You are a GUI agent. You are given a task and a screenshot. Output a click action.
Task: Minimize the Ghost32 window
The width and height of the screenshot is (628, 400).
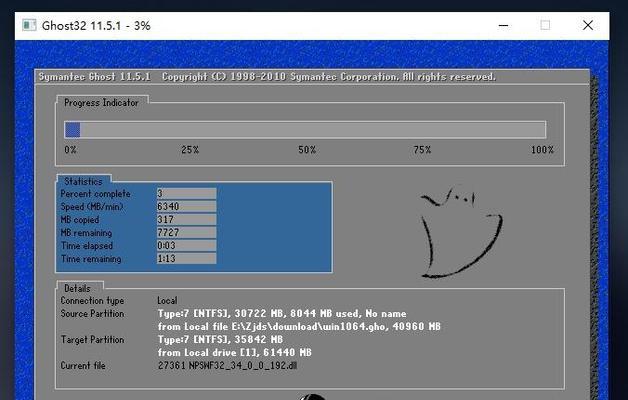pos(503,25)
